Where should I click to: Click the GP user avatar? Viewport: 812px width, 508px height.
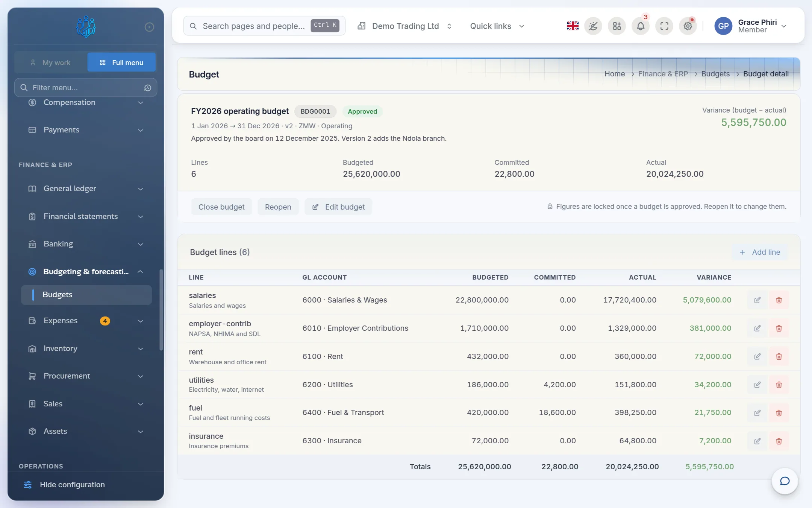pyautogui.click(x=723, y=26)
